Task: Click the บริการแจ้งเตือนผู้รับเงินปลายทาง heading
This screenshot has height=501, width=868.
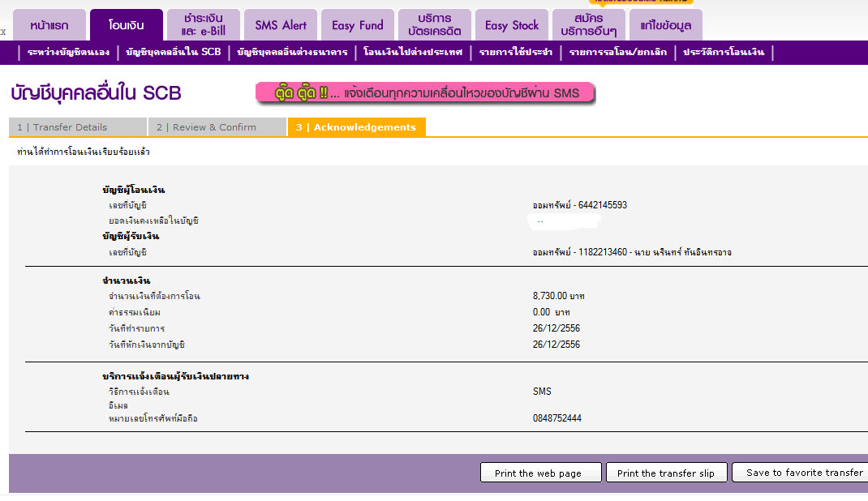Action: pyautogui.click(x=175, y=376)
